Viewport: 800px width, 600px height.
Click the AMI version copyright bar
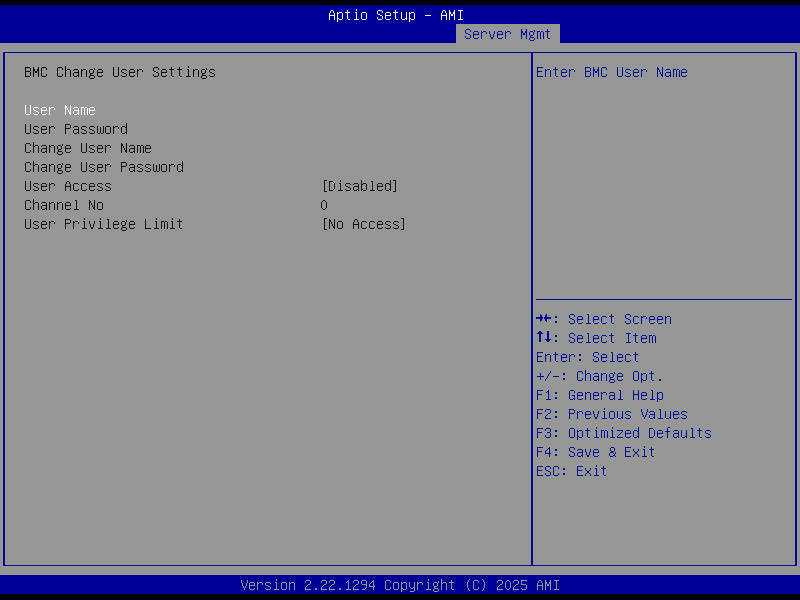click(x=400, y=585)
